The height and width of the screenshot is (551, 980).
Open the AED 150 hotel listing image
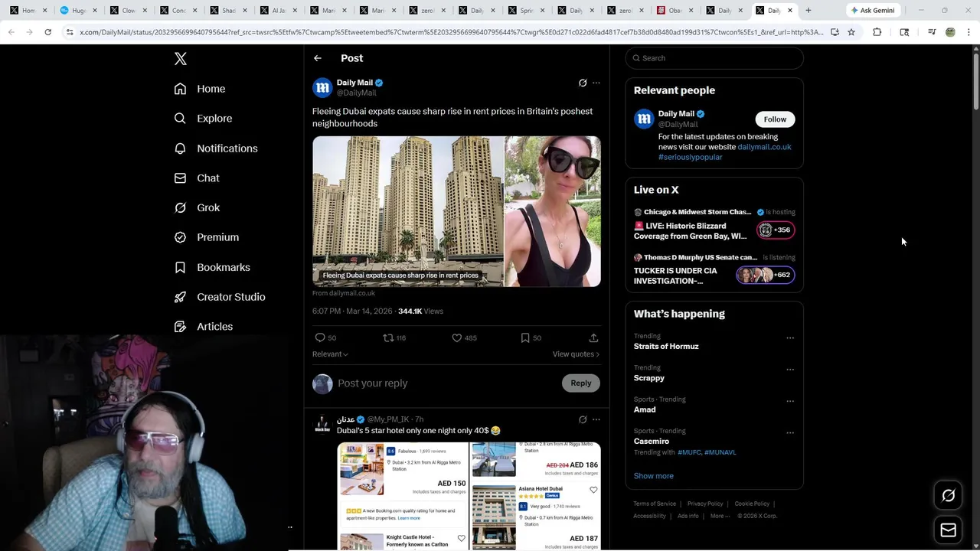[x=362, y=469]
